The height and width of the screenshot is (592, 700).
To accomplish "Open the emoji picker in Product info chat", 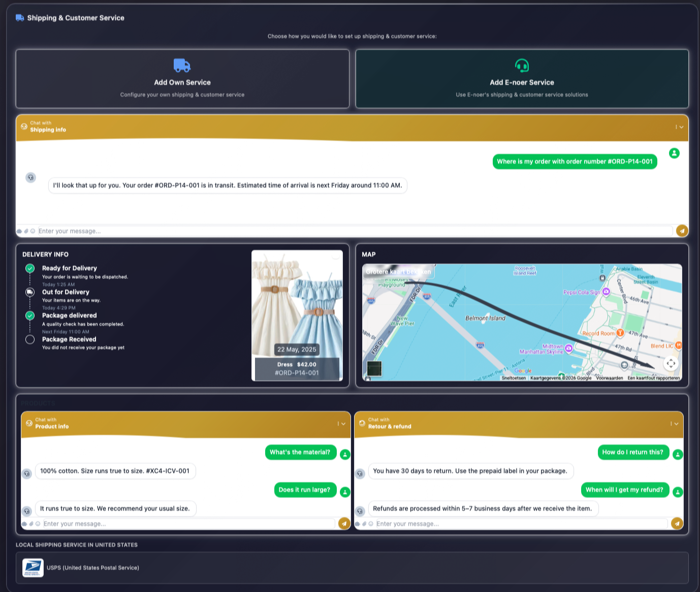I will coord(39,523).
